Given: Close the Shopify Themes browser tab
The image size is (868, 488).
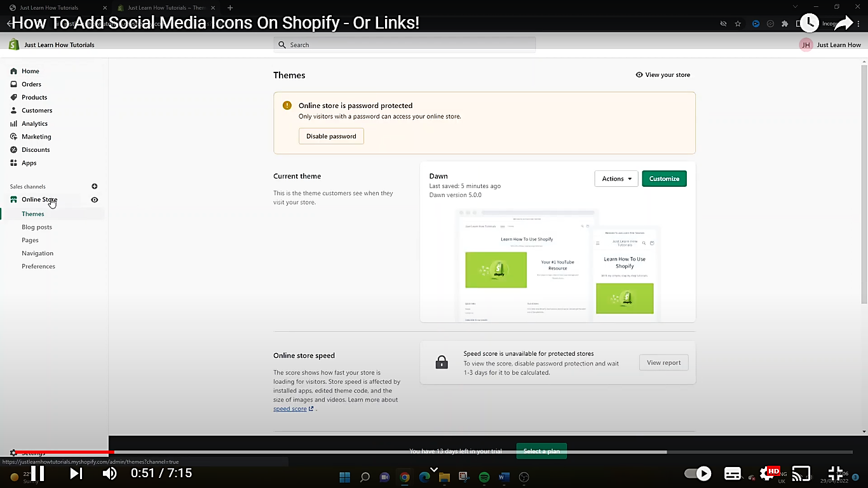Looking at the screenshot, I should click(213, 8).
